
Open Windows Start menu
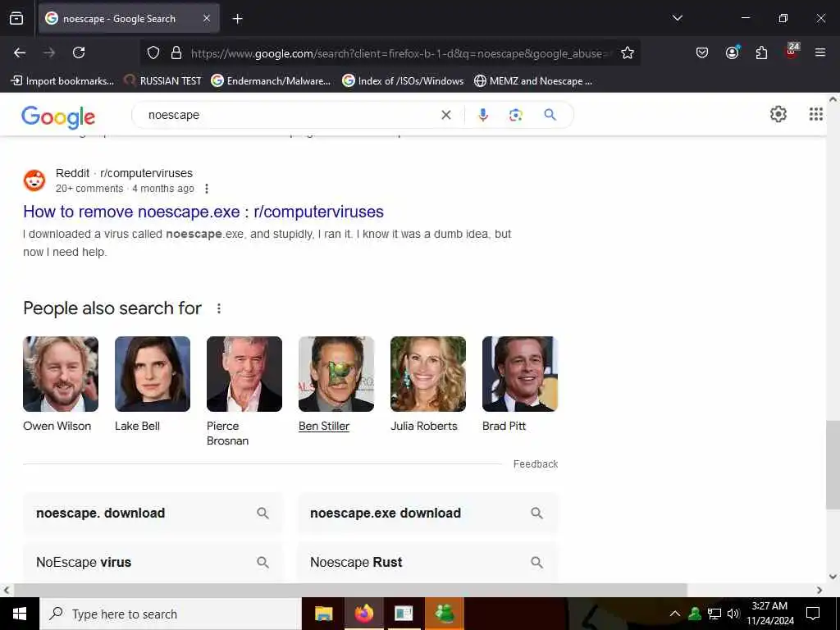tap(20, 614)
